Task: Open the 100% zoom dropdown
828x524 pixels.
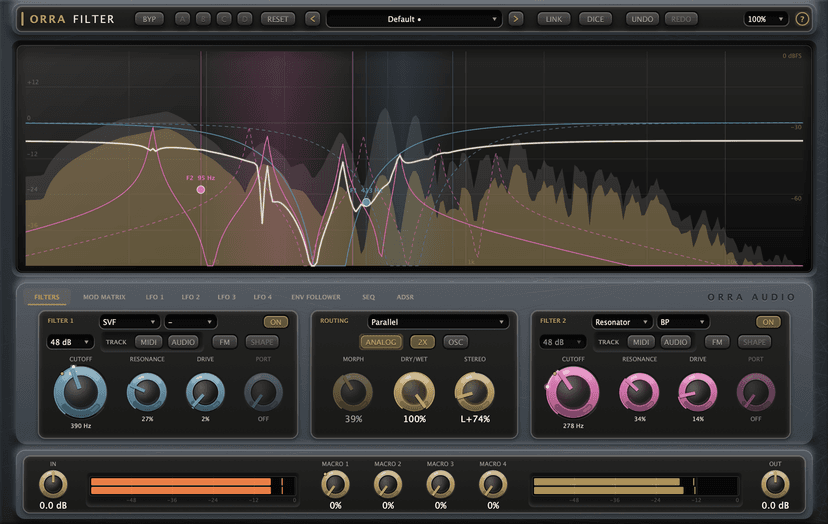Action: [x=766, y=19]
